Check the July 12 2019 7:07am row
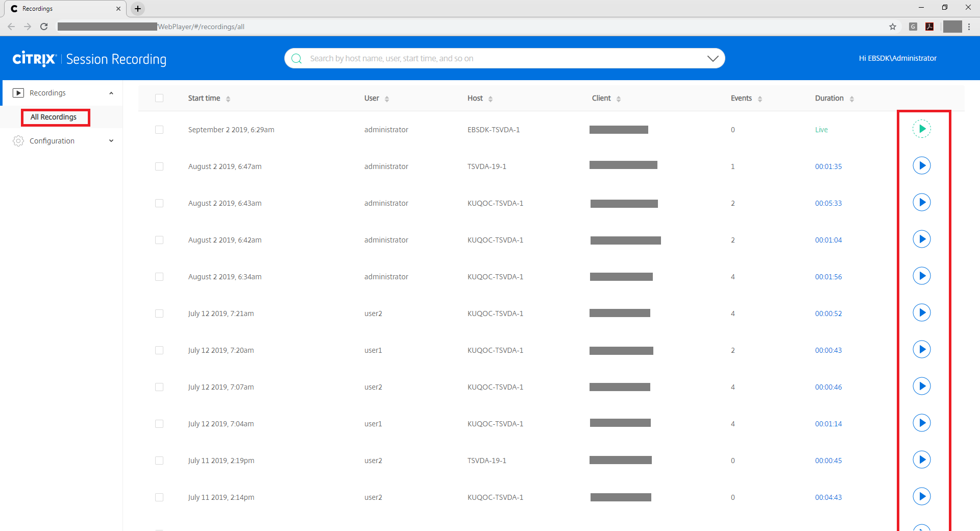 [x=159, y=387]
